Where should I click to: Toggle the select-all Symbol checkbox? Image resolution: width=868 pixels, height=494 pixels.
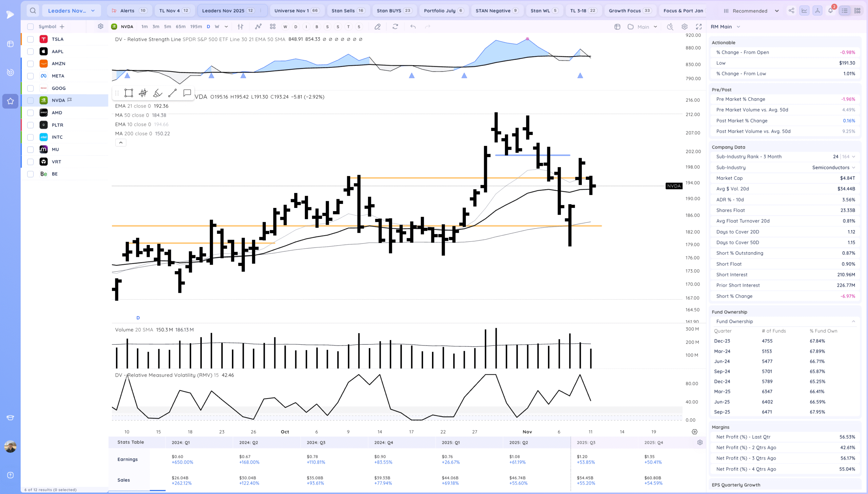[x=31, y=26]
